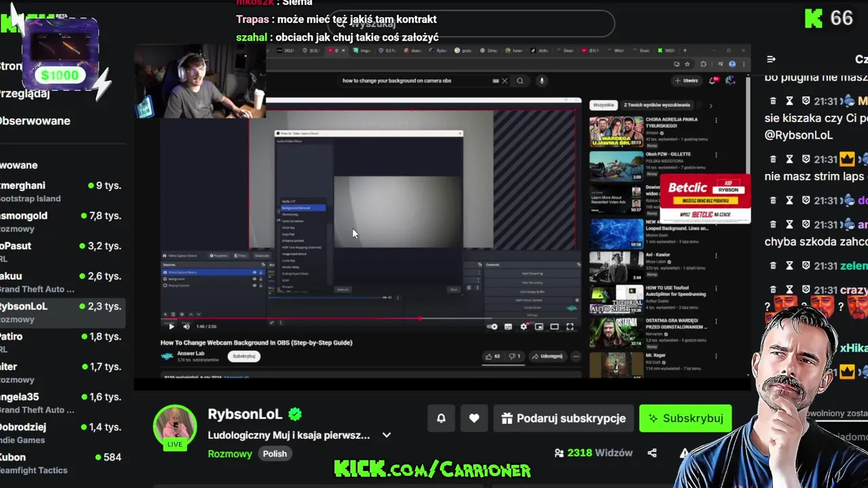
Task: Open Kubon Teamfight Tactics channel
Action: [61, 463]
